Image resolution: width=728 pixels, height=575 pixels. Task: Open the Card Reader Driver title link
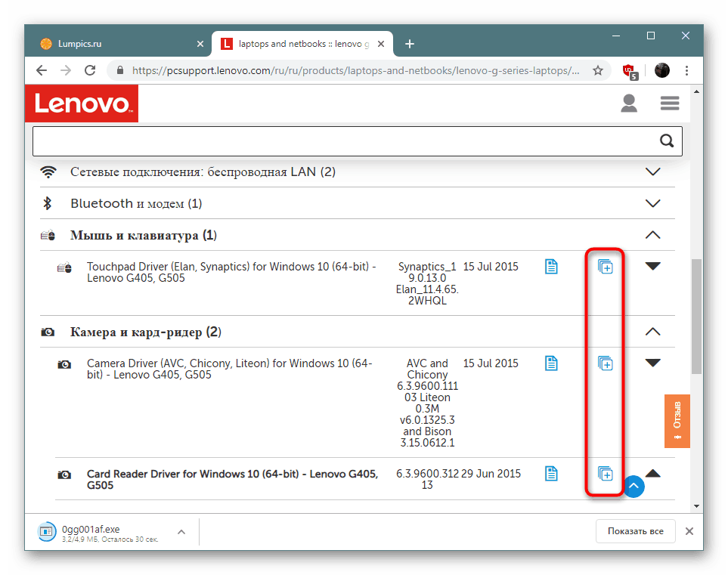point(232,479)
